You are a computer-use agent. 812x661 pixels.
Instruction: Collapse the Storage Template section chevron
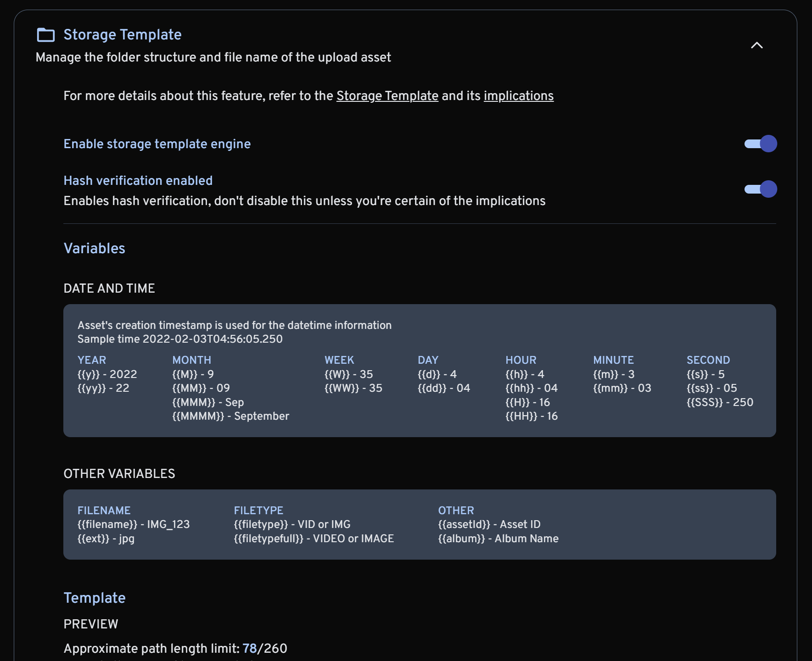tap(756, 45)
